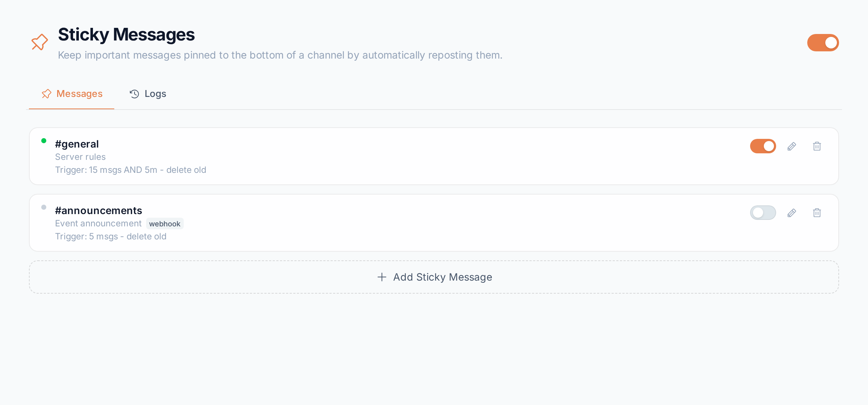Enable the #announcements sticky message toggle
This screenshot has width=868, height=405.
pyautogui.click(x=763, y=213)
